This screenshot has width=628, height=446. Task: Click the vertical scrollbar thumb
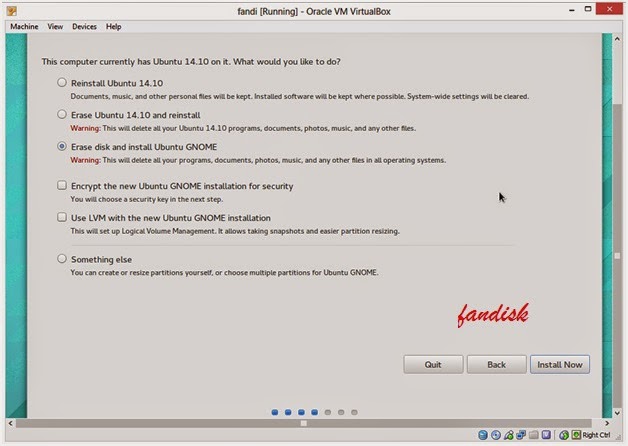(x=617, y=256)
